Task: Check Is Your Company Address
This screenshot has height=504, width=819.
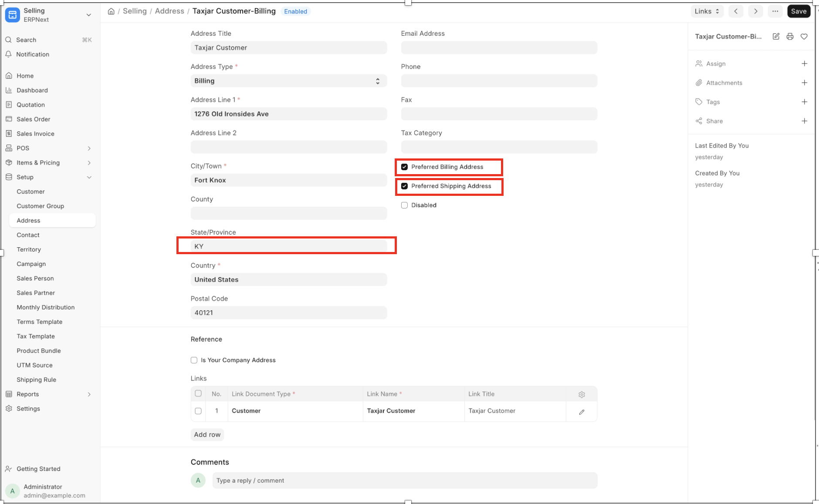Action: tap(194, 360)
